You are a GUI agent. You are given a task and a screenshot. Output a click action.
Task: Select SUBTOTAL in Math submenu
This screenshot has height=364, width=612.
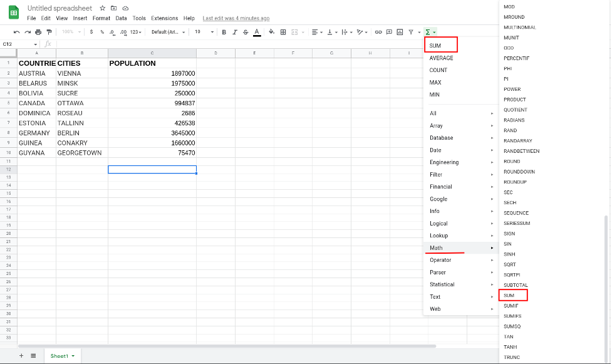tap(516, 285)
